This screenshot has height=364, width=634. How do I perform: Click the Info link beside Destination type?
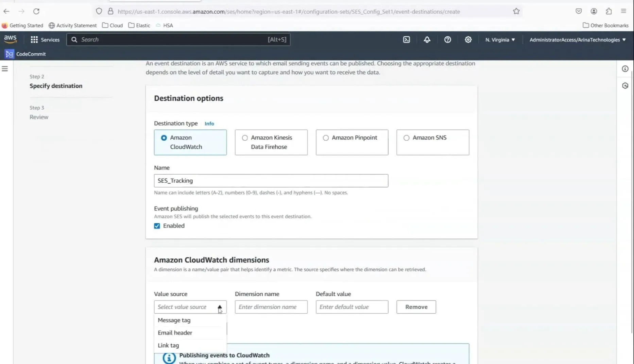tap(209, 124)
